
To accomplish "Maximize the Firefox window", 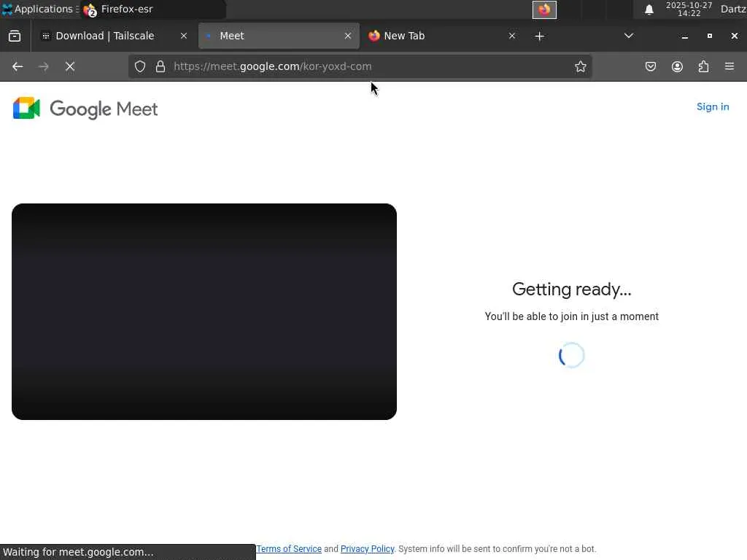I will [709, 36].
